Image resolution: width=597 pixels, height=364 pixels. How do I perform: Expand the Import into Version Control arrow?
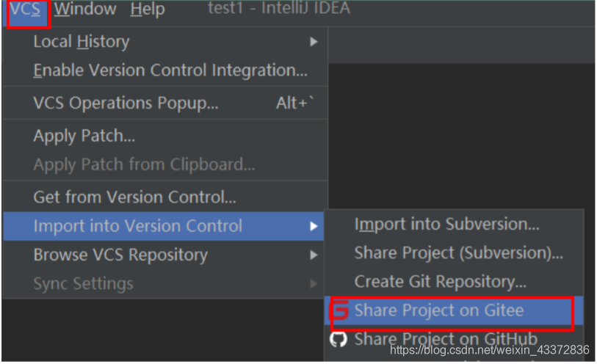coord(314,226)
